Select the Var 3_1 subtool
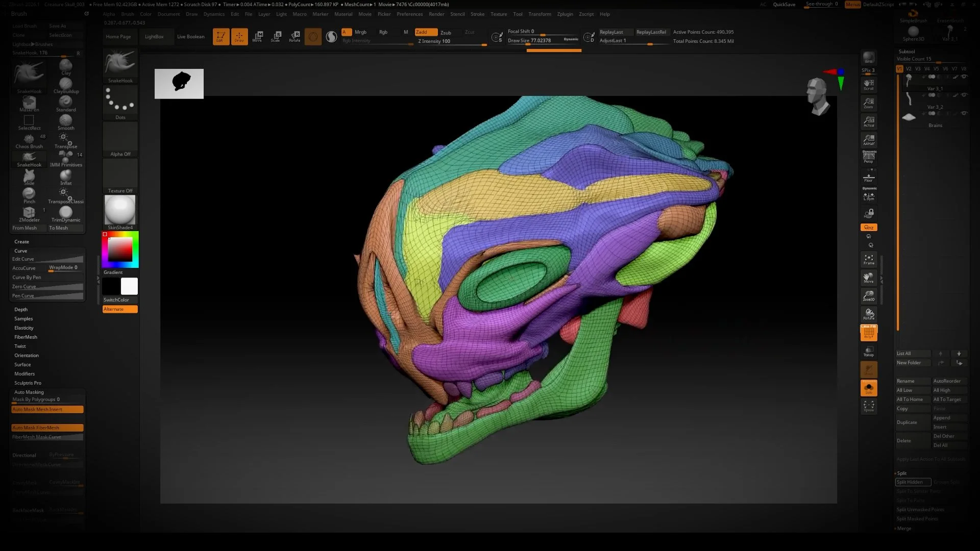Screen dimensions: 980x551 [x=935, y=88]
